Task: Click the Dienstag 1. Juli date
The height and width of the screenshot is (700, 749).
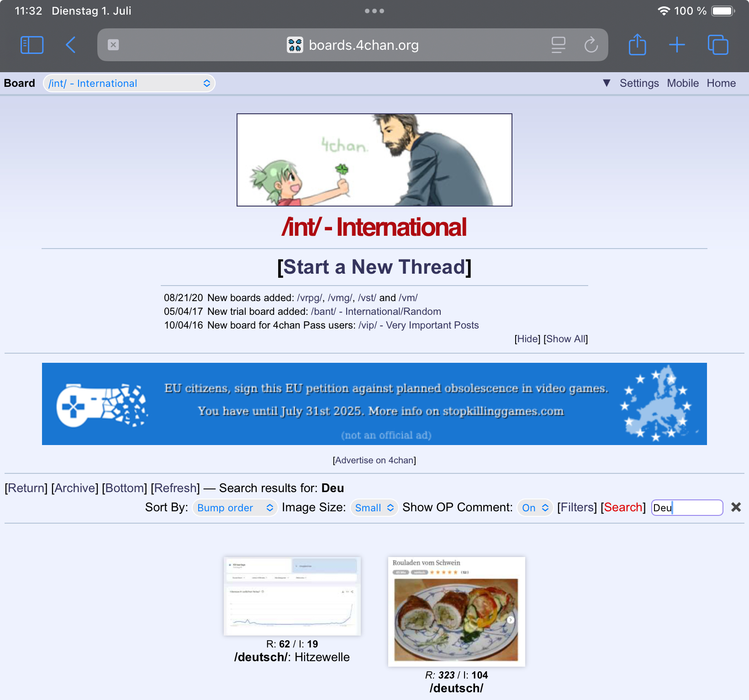Action: pos(91,11)
